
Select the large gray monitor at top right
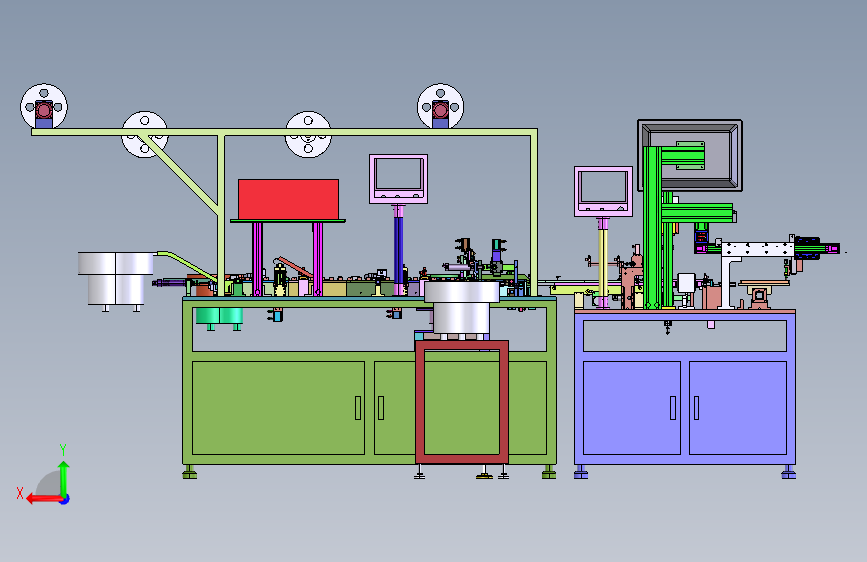tap(690, 155)
